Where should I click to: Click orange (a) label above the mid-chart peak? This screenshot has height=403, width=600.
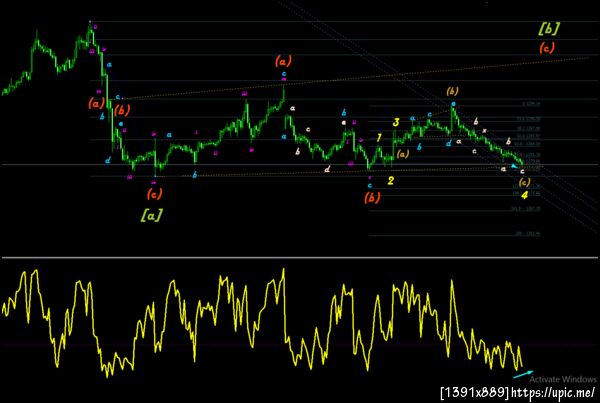point(283,60)
